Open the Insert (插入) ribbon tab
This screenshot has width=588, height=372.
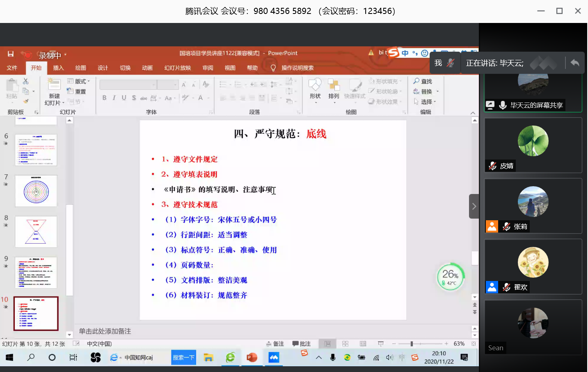[x=58, y=68]
